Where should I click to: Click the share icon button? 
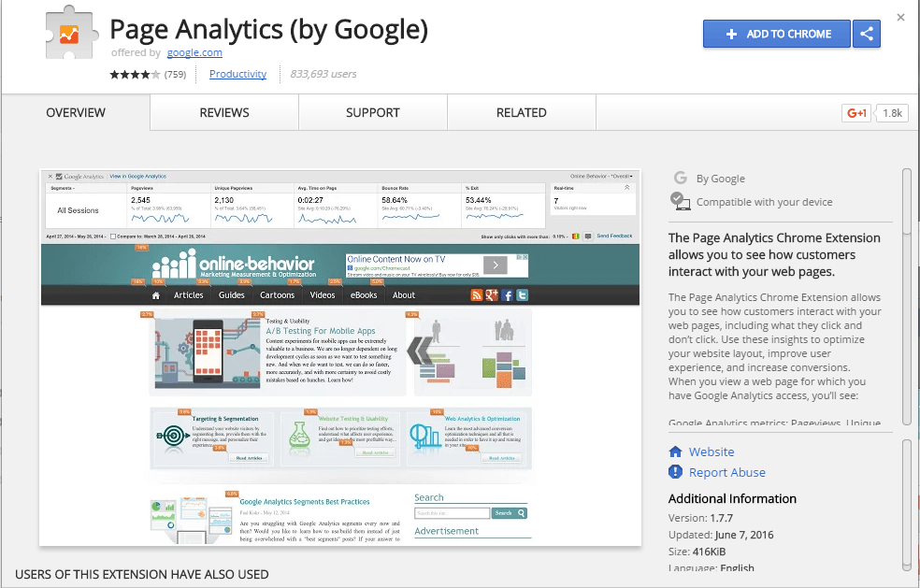click(867, 34)
